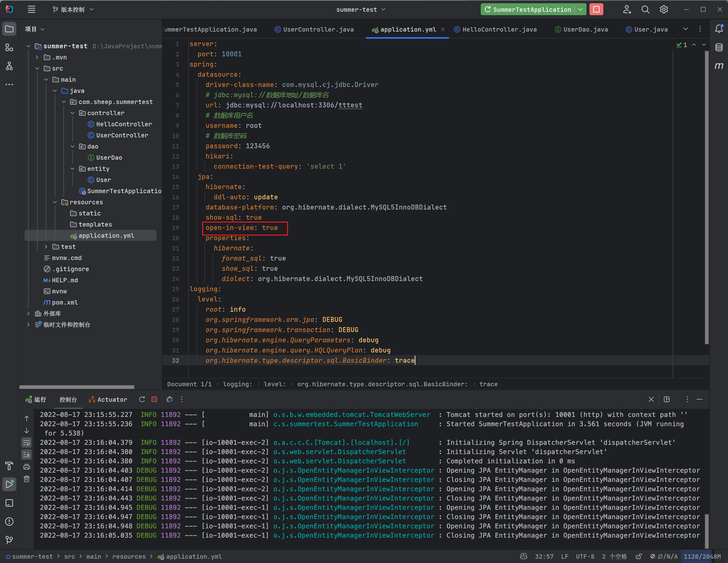Stop the running SummerTestApplication

click(x=596, y=9)
